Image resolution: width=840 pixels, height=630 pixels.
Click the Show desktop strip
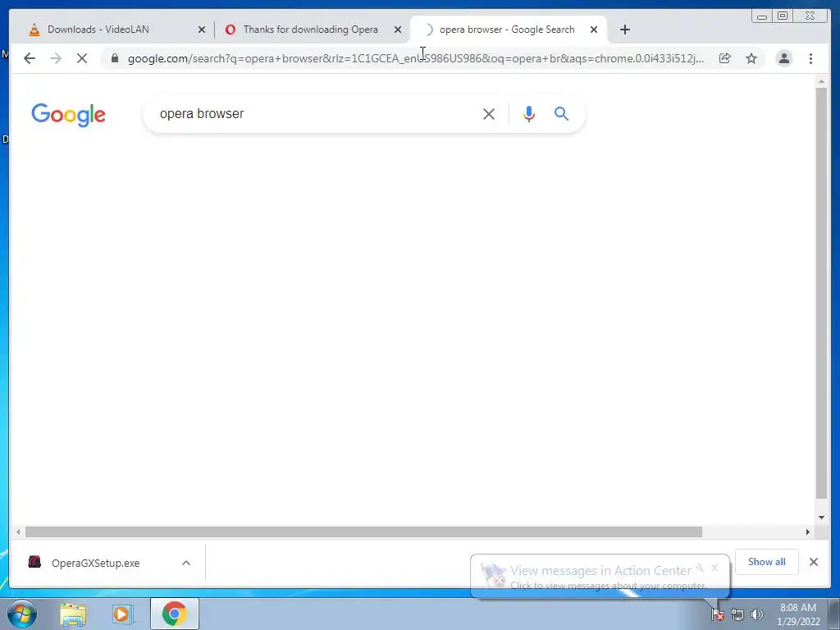click(x=834, y=614)
